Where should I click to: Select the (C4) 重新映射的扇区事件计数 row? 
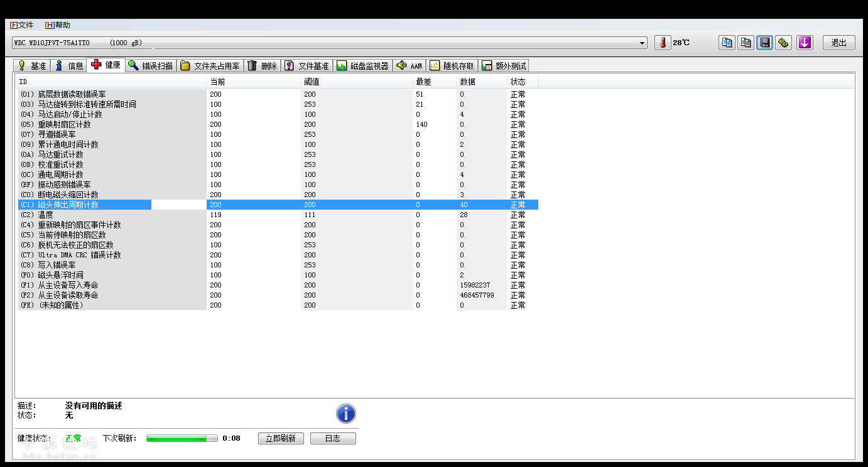[x=278, y=225]
